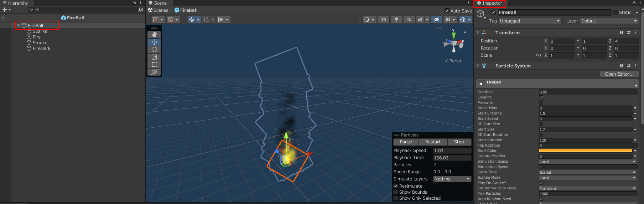The image size is (644, 204).
Task: Enable Show Bounds checkbox
Action: (x=395, y=192)
